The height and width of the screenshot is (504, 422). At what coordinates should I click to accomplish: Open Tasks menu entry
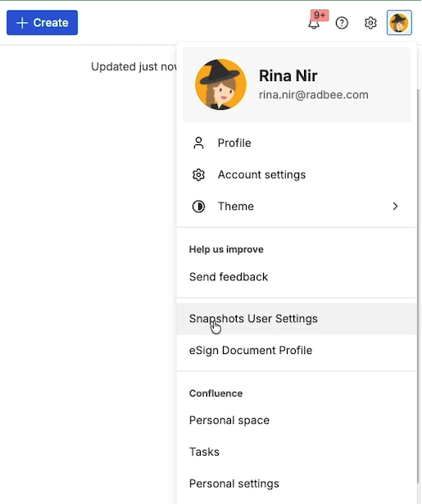coord(297,452)
